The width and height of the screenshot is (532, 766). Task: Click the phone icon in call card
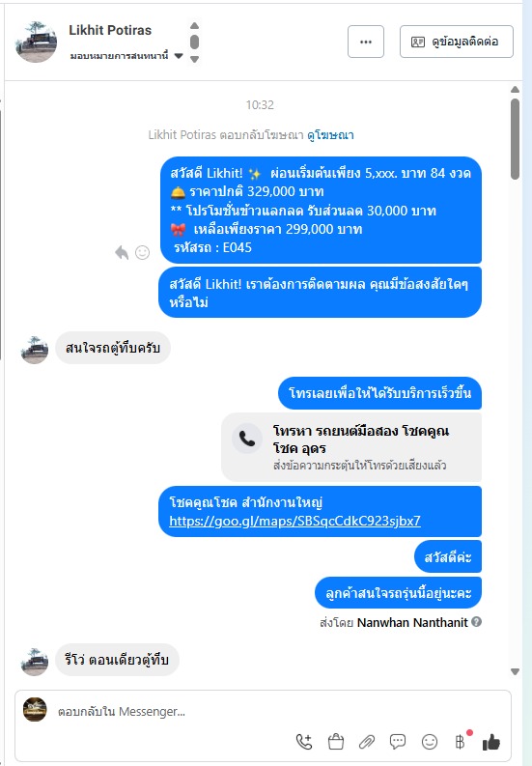pyautogui.click(x=247, y=439)
